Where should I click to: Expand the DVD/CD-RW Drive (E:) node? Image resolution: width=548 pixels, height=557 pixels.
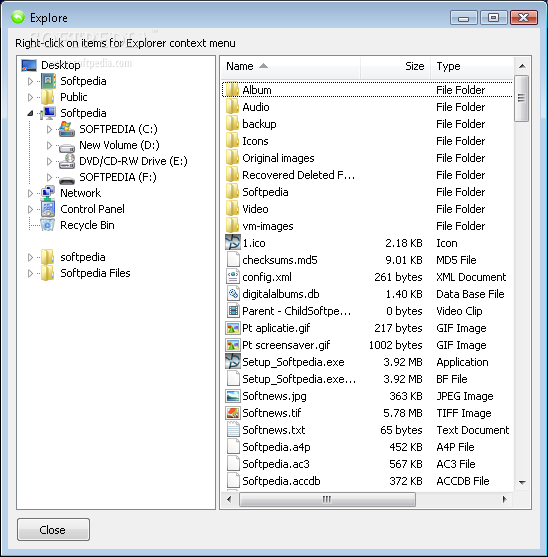[49, 161]
